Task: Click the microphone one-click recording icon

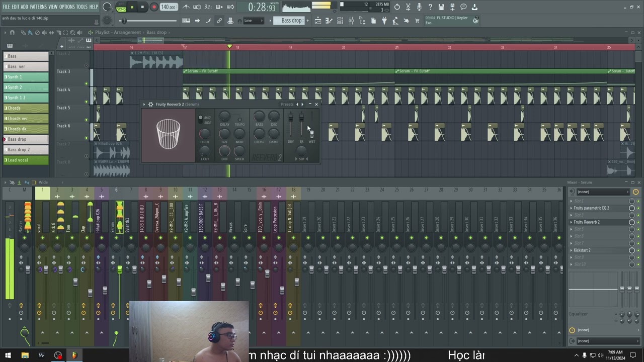Action: click(419, 7)
